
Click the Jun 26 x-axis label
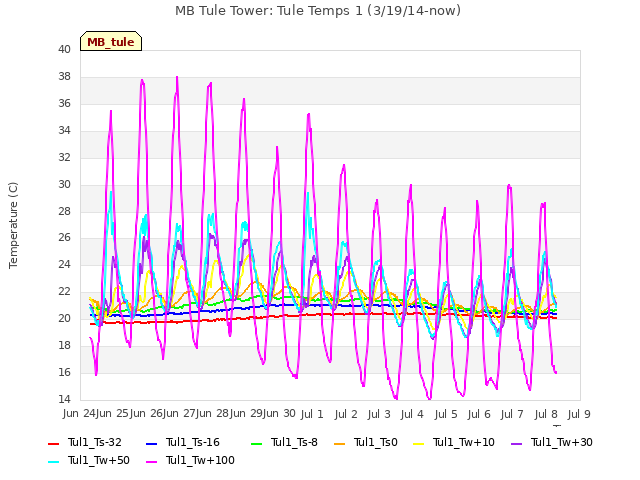pos(146,413)
